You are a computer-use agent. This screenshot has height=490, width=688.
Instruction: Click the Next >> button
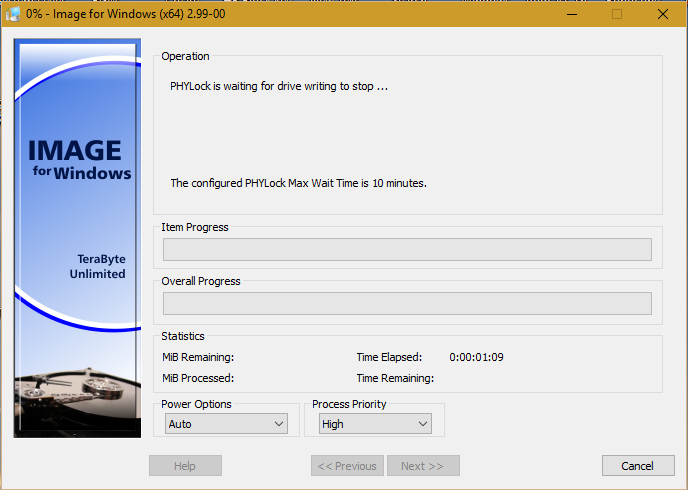(422, 466)
